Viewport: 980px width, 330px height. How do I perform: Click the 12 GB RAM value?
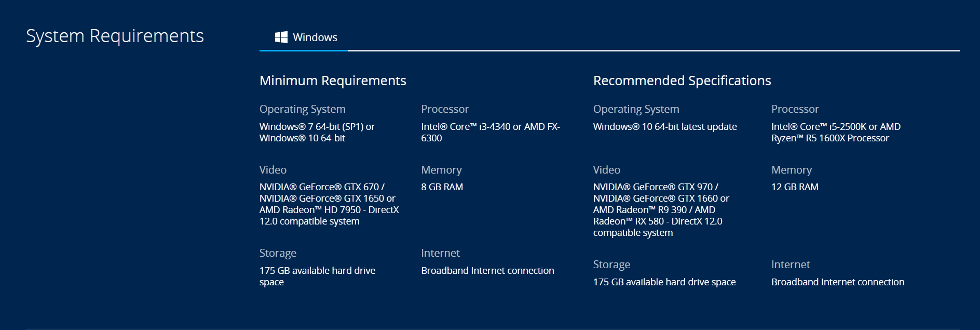click(x=794, y=187)
